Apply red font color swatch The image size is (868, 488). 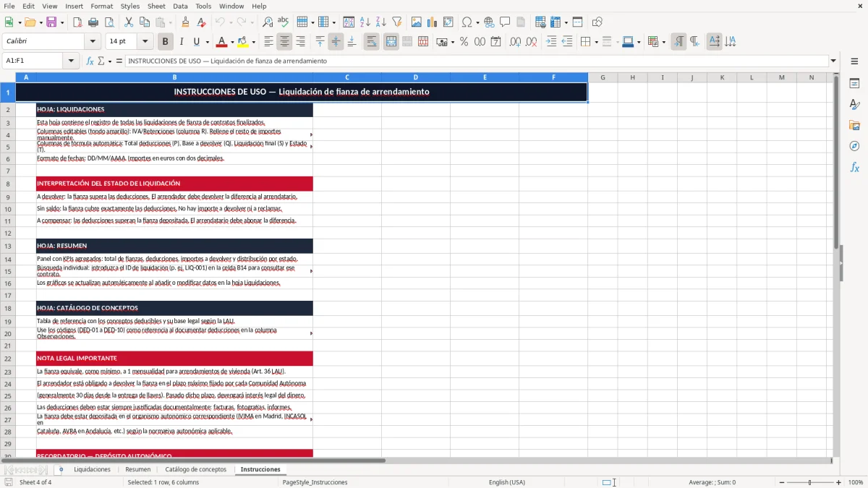(x=221, y=42)
